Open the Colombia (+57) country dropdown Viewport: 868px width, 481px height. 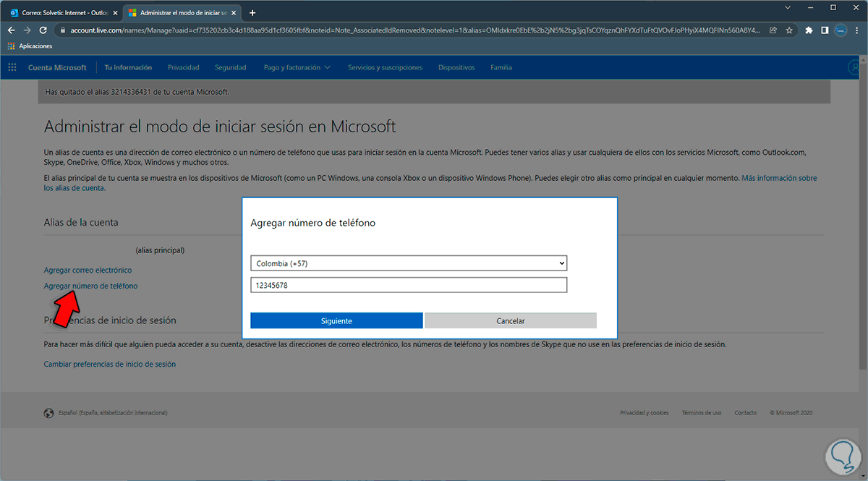point(409,263)
